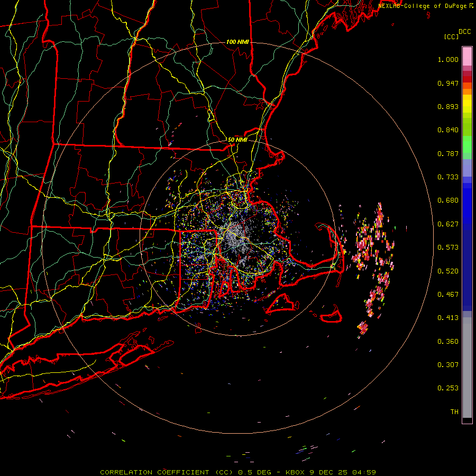Click the 50 NMI range ring label
The width and height of the screenshot is (476, 476).
237,140
